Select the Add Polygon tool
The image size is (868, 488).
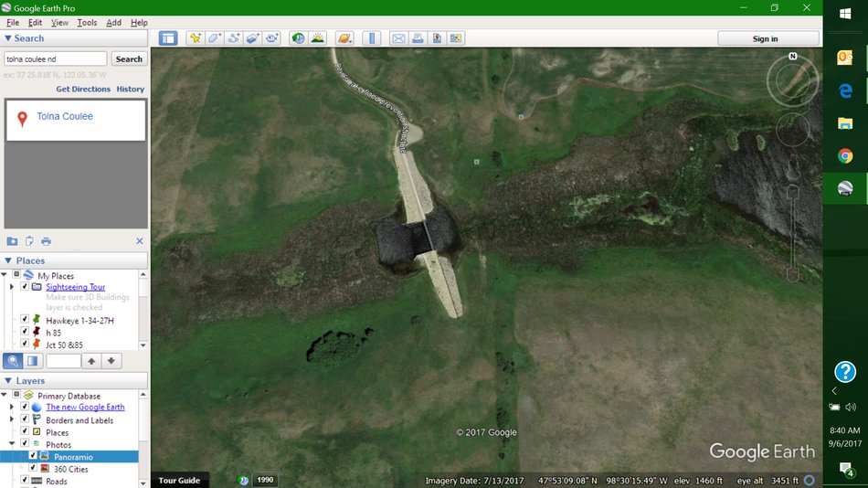(x=214, y=38)
